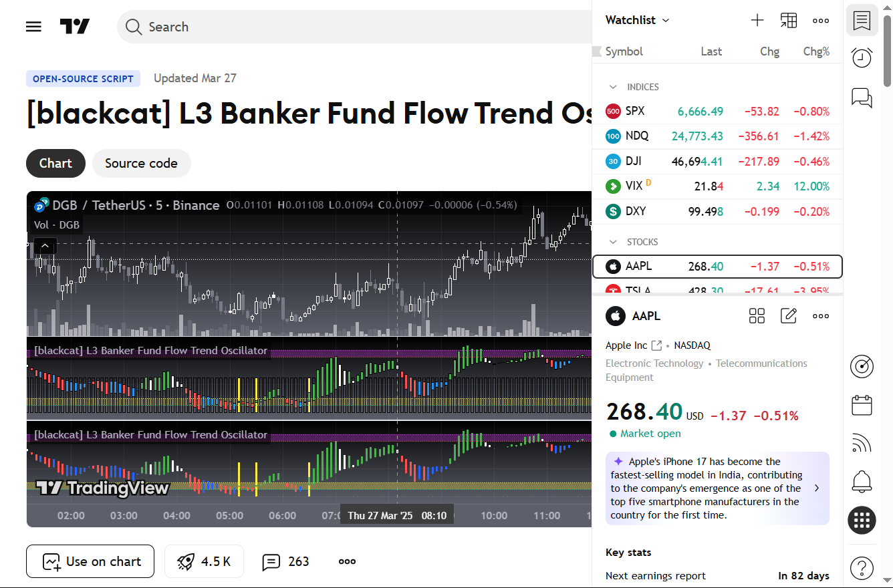Open the Watchlist name dropdown

tap(637, 20)
